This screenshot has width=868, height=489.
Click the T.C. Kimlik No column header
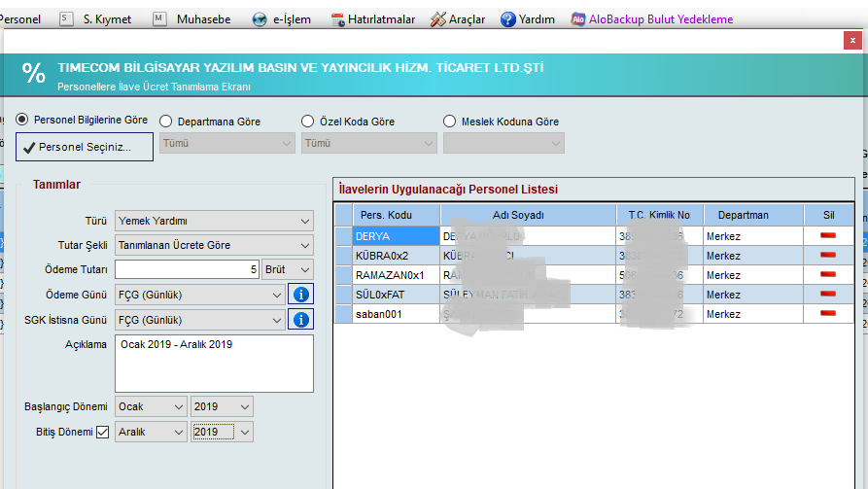[x=660, y=215]
